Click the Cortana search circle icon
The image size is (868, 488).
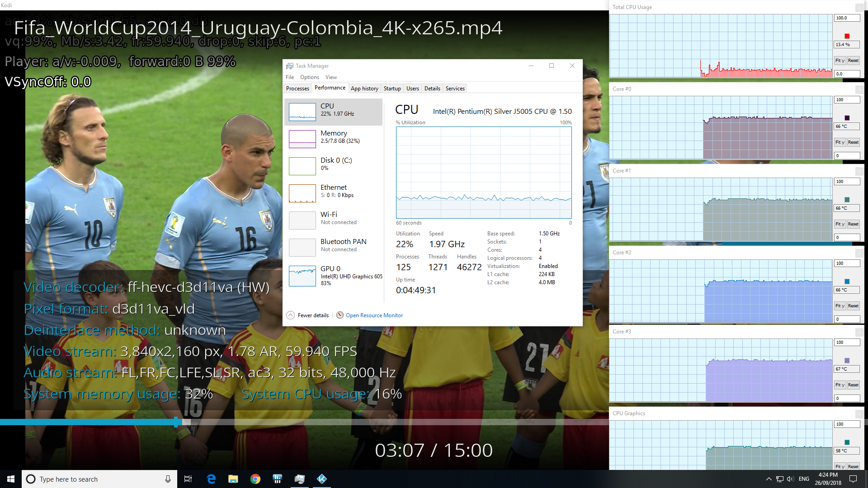click(x=31, y=479)
